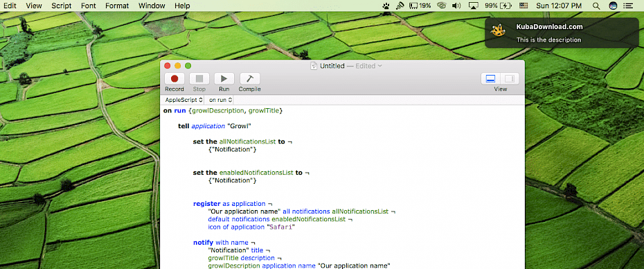The height and width of the screenshot is (269, 644).
Task: Show the side pane view toggle
Action: (510, 78)
